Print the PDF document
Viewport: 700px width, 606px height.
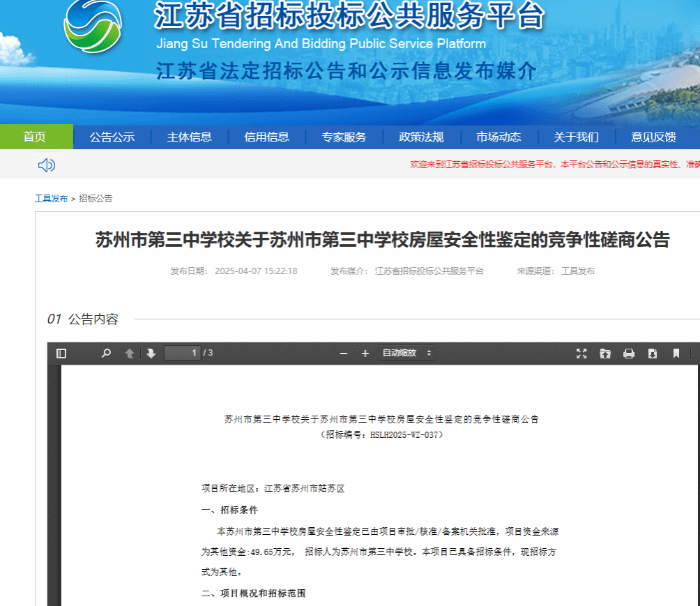click(x=629, y=354)
